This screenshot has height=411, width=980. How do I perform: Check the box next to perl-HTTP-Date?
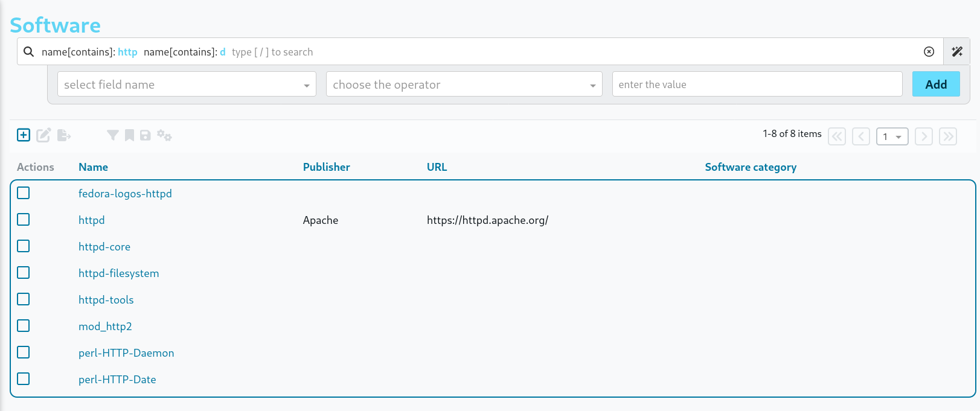click(24, 379)
